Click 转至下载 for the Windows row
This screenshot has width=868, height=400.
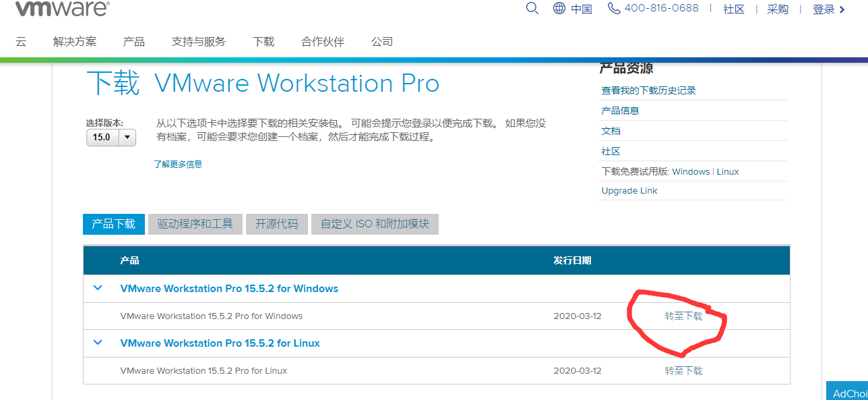click(x=683, y=316)
